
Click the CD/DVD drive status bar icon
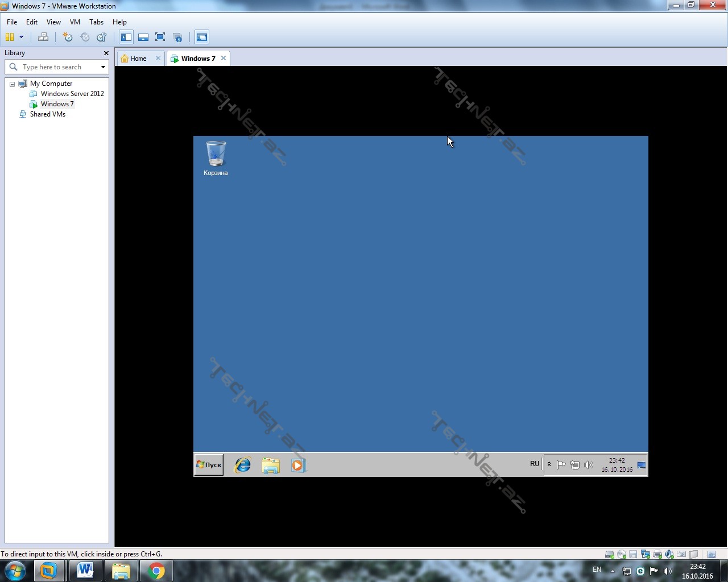coord(621,554)
